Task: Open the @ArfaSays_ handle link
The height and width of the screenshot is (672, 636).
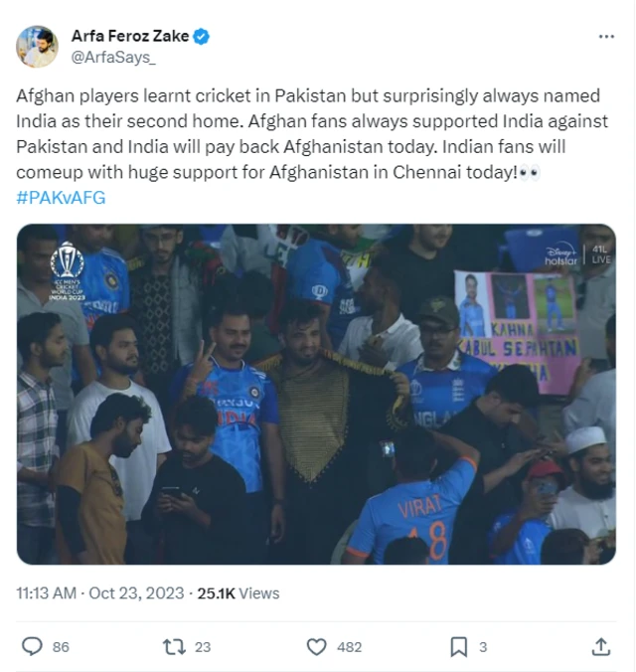Action: pos(113,58)
